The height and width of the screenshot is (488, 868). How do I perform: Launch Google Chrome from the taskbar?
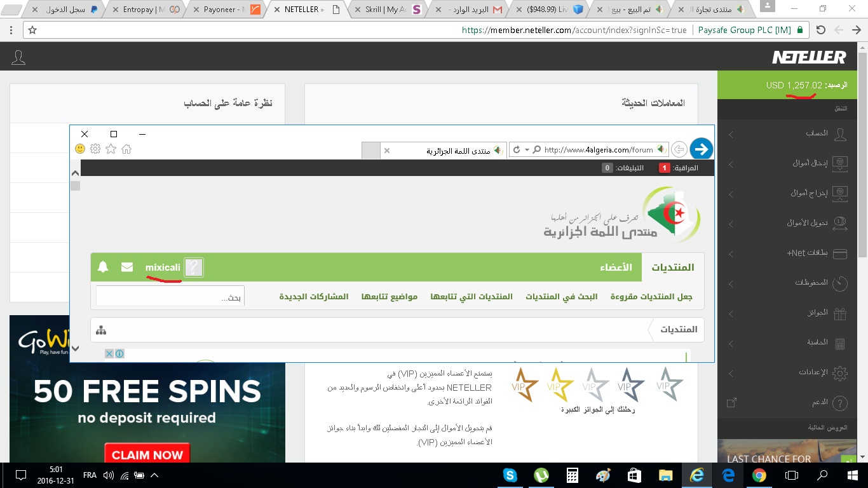coord(759,475)
